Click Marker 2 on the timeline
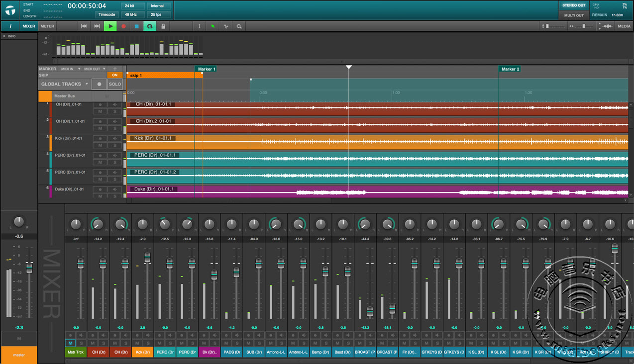The image size is (634, 364). pyautogui.click(x=510, y=69)
